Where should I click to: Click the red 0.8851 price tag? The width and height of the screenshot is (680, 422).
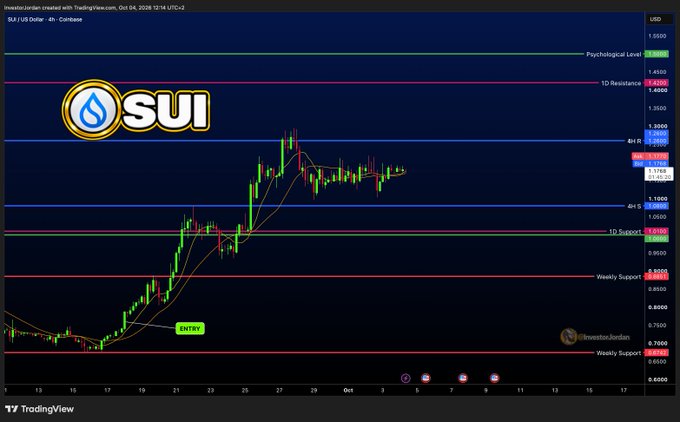(657, 277)
